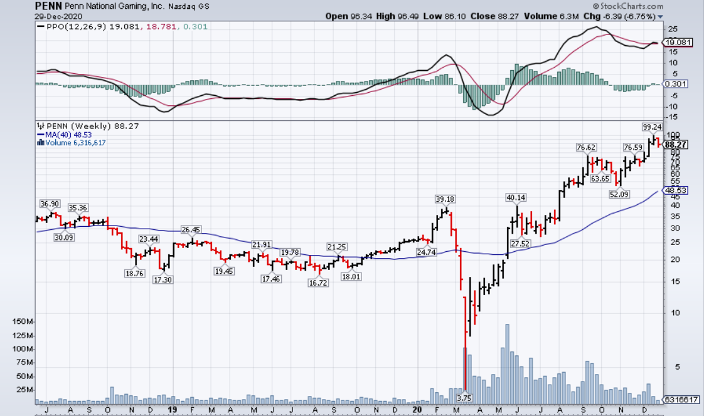Click the 21.91 price label
Screen dimensions: 704x416
(x=261, y=245)
